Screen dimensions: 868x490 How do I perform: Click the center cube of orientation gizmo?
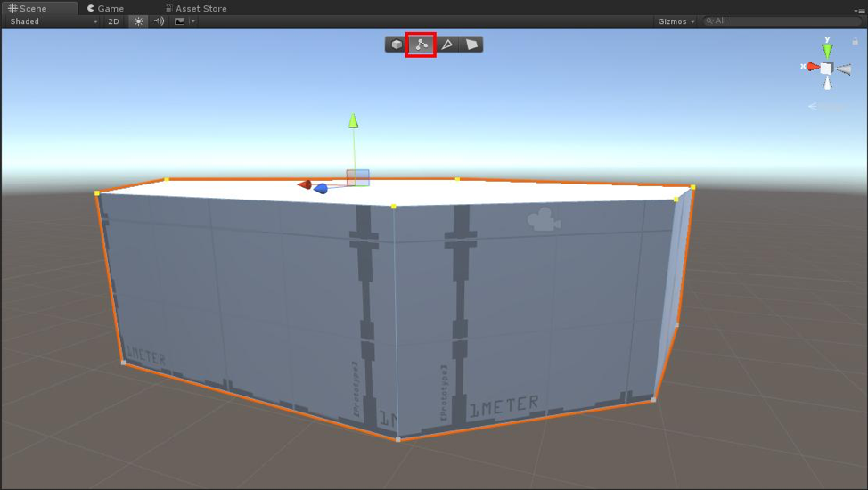coord(826,69)
